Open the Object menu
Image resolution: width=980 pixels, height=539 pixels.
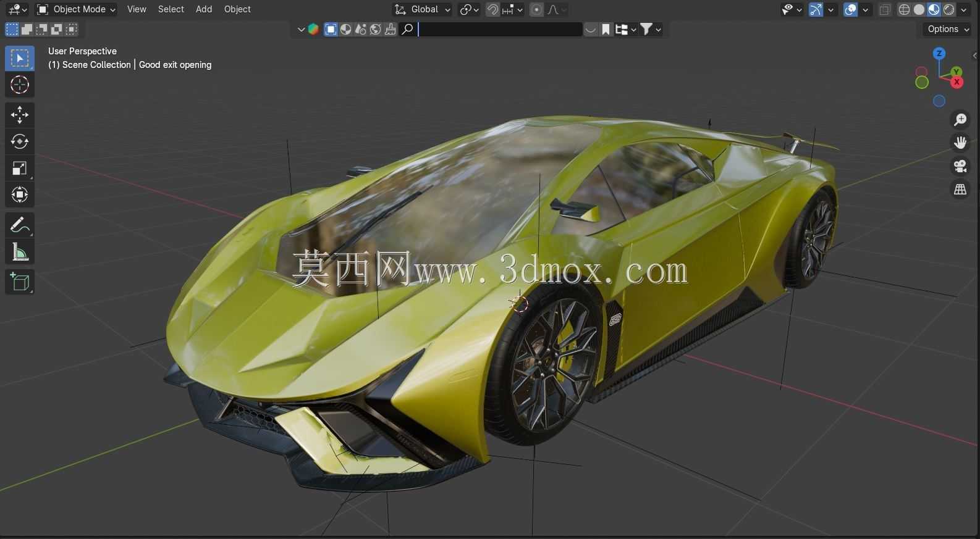(x=237, y=9)
